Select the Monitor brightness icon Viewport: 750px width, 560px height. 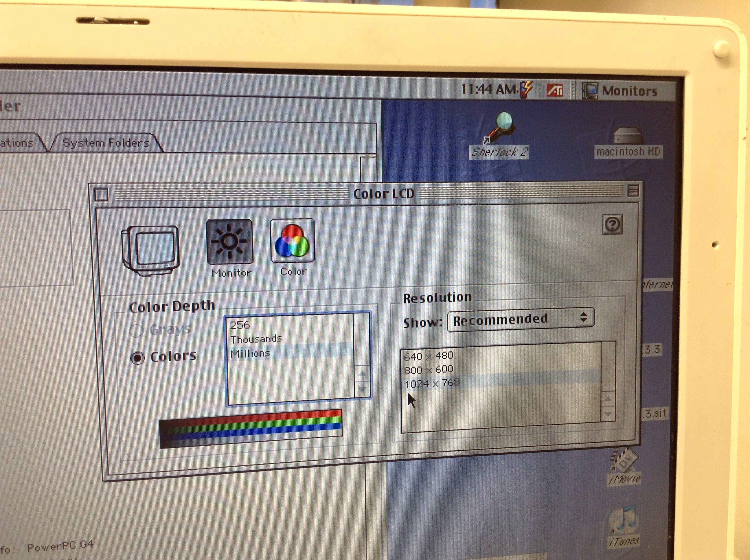pyautogui.click(x=229, y=241)
